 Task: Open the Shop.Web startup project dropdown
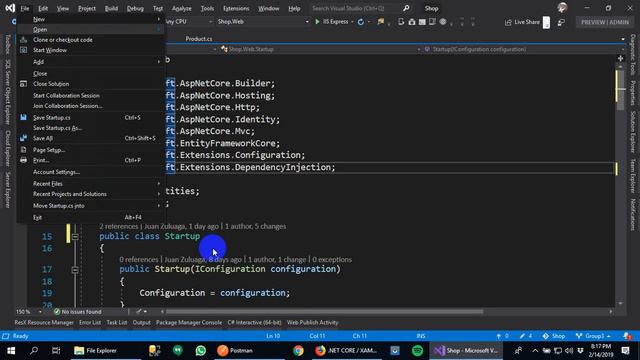click(x=263, y=22)
